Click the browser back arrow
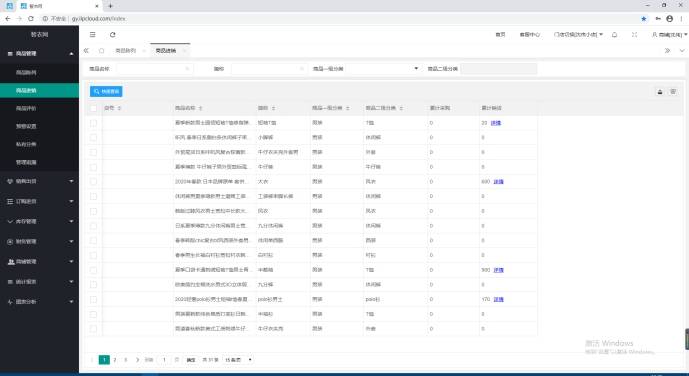Image resolution: width=689 pixels, height=376 pixels. pyautogui.click(x=7, y=18)
